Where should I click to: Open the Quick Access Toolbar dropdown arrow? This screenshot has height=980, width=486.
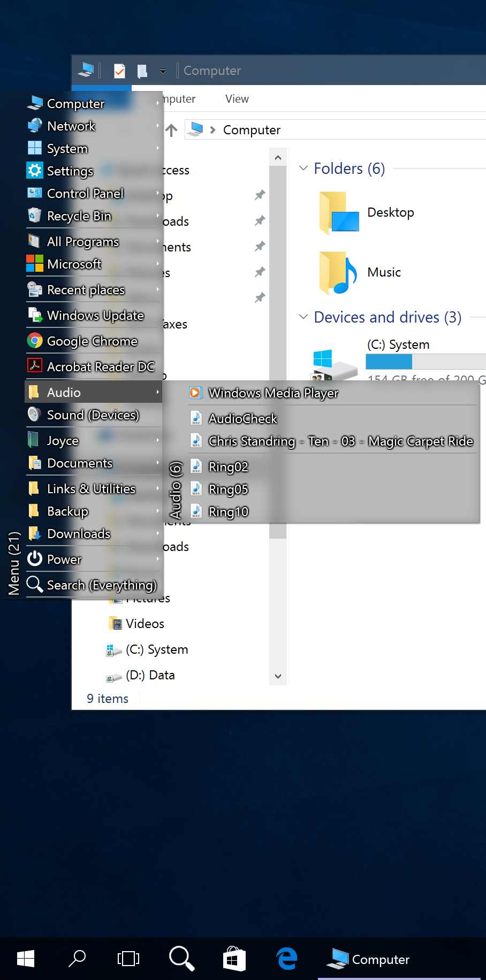click(163, 71)
